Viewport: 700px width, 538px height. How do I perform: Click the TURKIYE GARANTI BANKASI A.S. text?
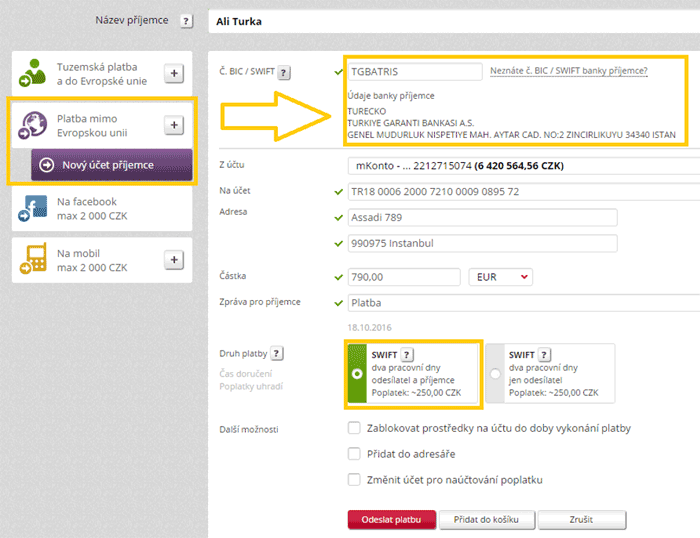point(411,123)
